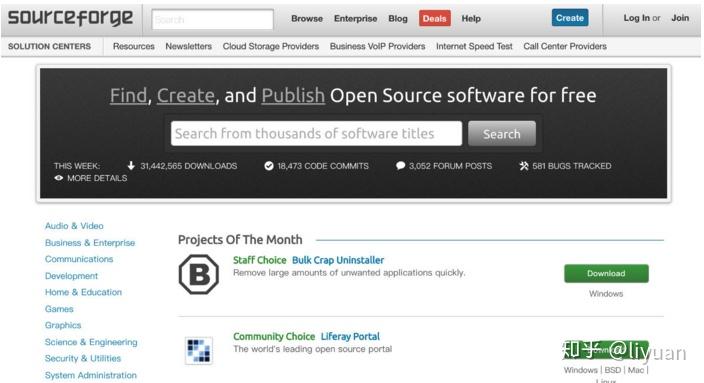
Task: Click the eye icon beside More Details
Action: click(x=59, y=178)
